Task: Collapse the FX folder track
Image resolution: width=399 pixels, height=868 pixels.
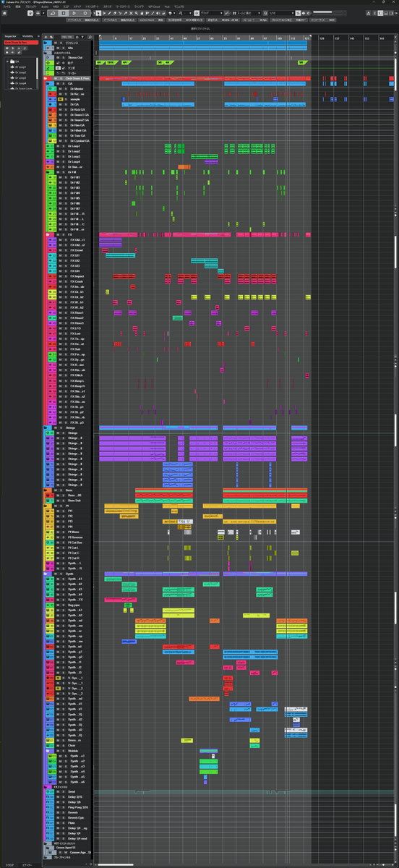Action: (48, 234)
